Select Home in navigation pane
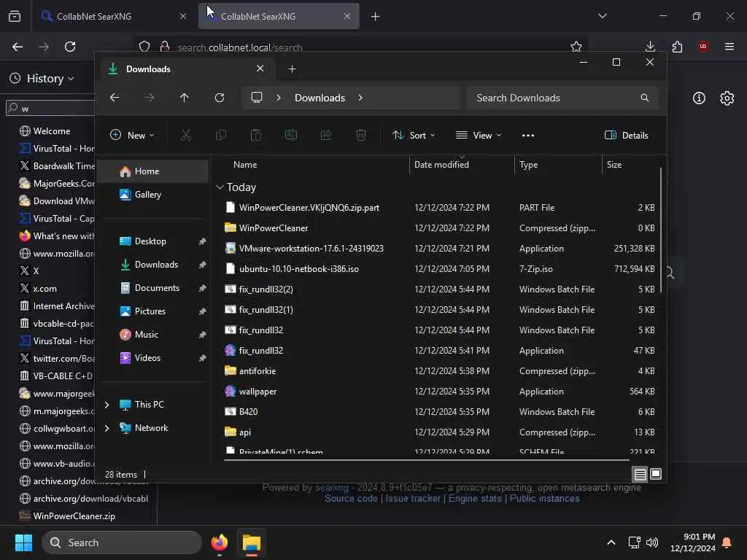The width and height of the screenshot is (747, 560). click(152, 171)
